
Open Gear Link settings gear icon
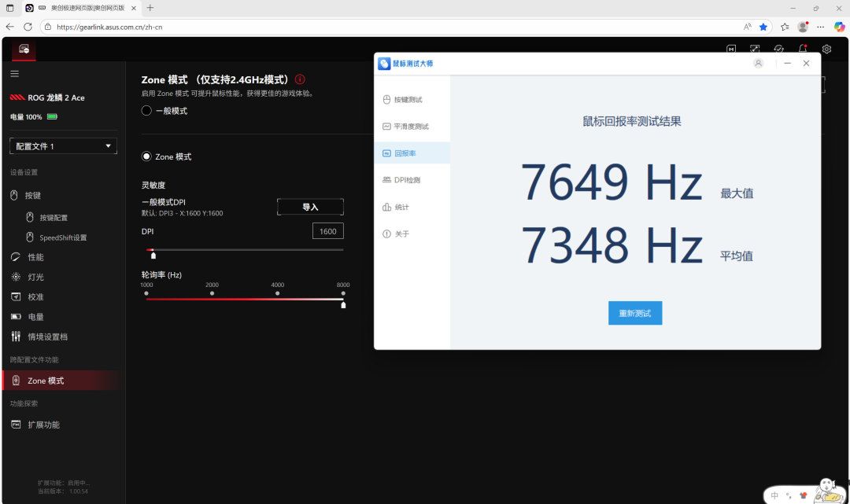pos(826,49)
